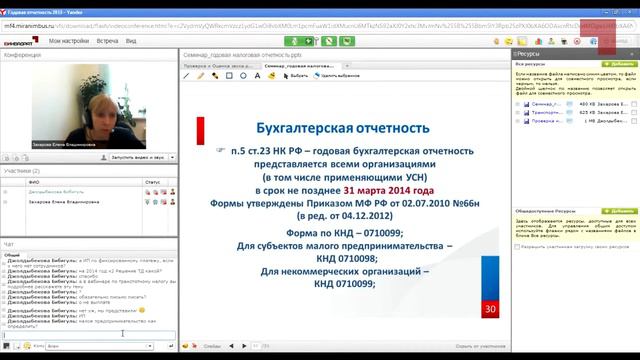The image size is (640, 360).
Task: Select the rectangle shape tool
Action: point(229,76)
